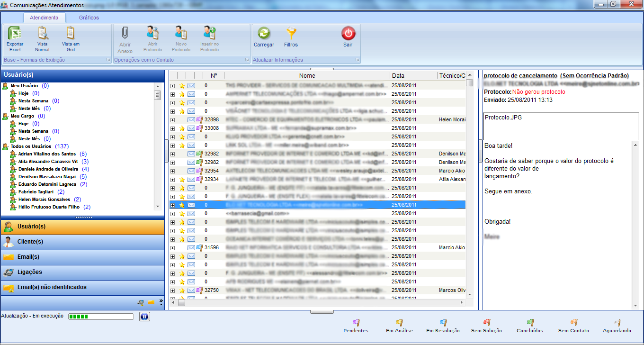Toggle star on the first grid row
Screen dimensions: 644x345
click(x=182, y=86)
